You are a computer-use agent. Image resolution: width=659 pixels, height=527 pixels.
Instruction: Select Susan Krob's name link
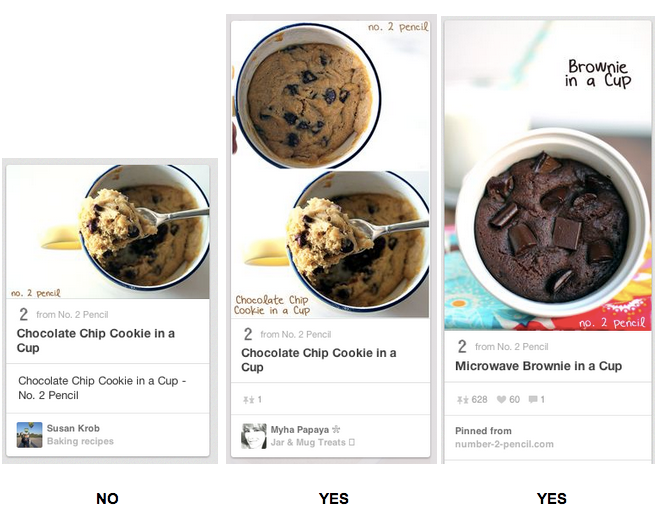(73, 428)
